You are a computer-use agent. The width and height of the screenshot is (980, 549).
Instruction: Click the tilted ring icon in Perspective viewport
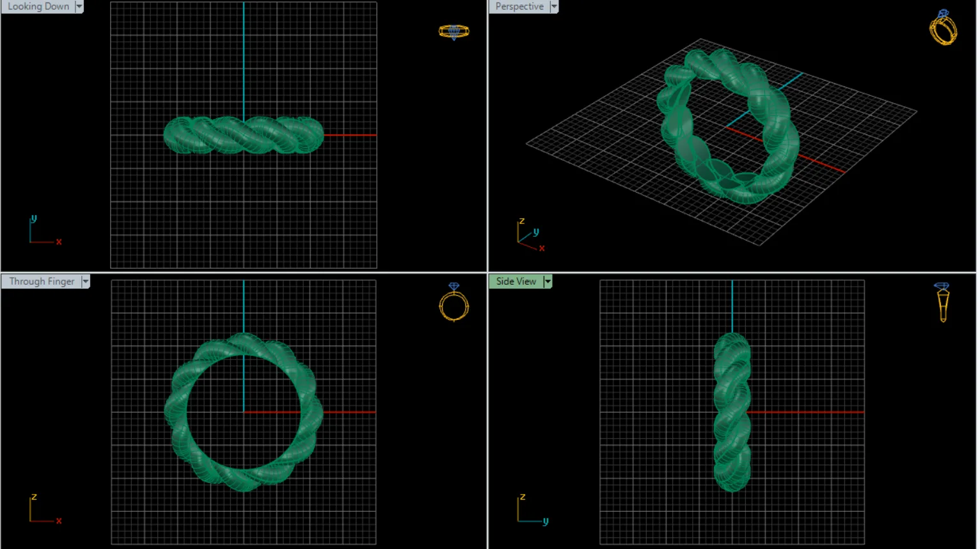[x=944, y=27]
